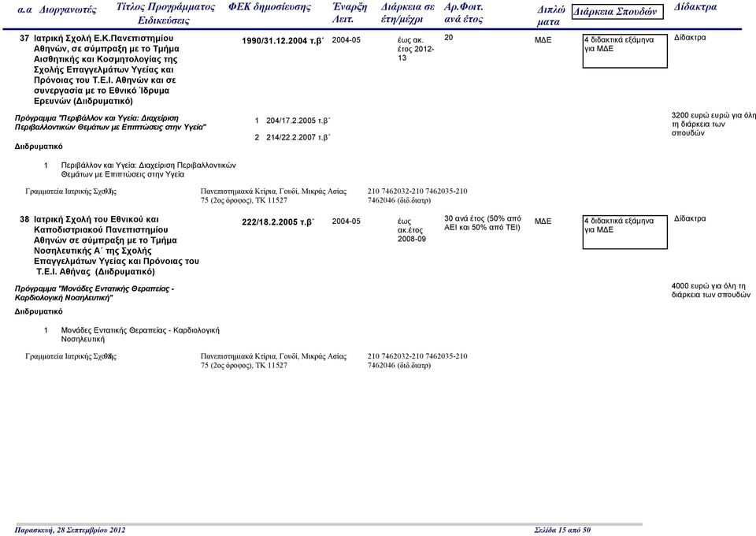Viewport: 756px width, 536px height.
Task: Click student count '20' in entry 37
Action: pos(448,38)
